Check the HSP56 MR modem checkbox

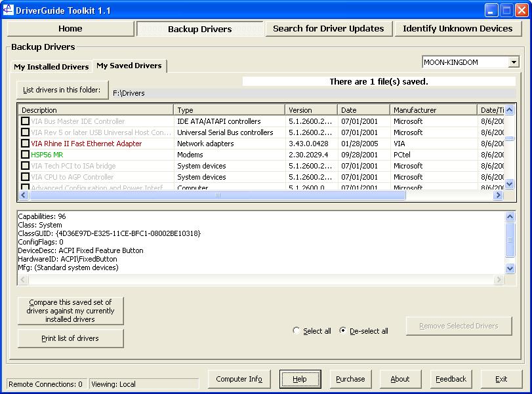coord(25,155)
